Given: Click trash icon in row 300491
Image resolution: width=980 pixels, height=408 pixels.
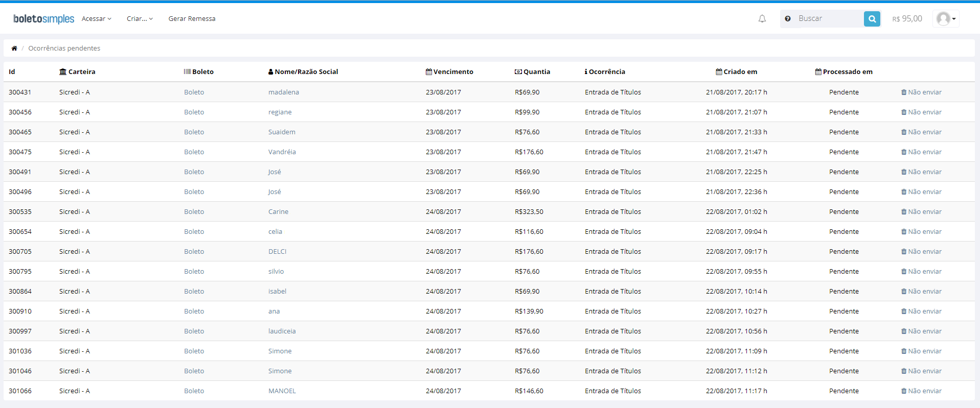Looking at the screenshot, I should tap(904, 172).
